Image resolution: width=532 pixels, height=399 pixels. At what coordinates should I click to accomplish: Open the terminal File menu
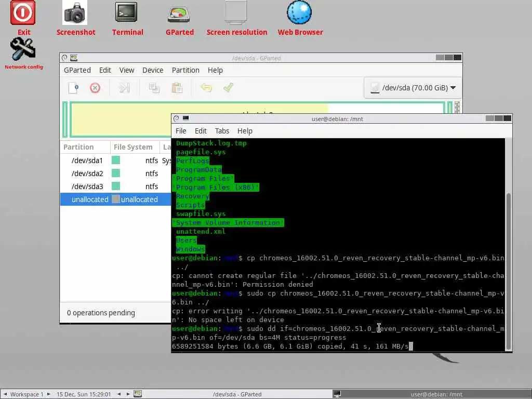(x=181, y=131)
